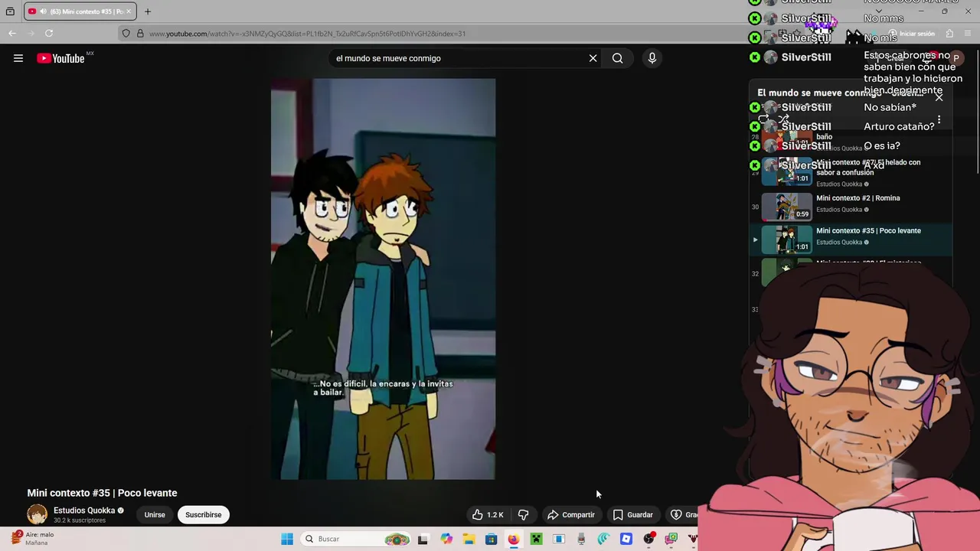980x551 pixels.
Task: Open tracking protection shield panel
Action: pos(126,34)
